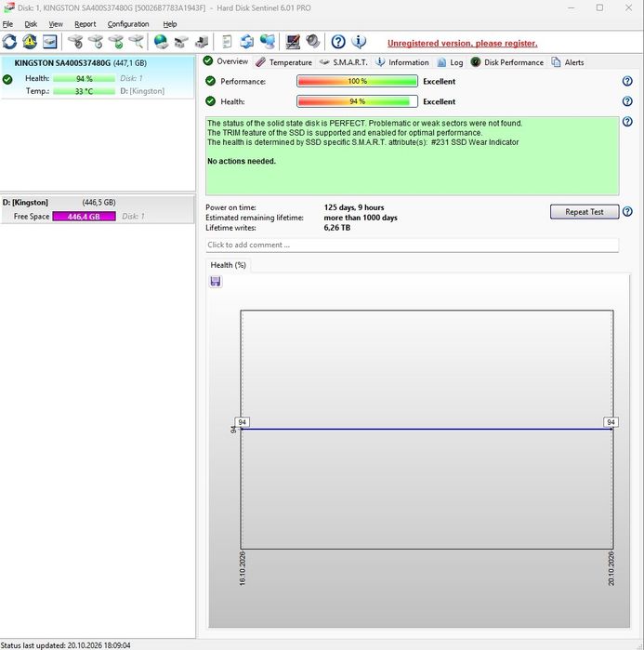Click the left 94 graph data label

(243, 422)
